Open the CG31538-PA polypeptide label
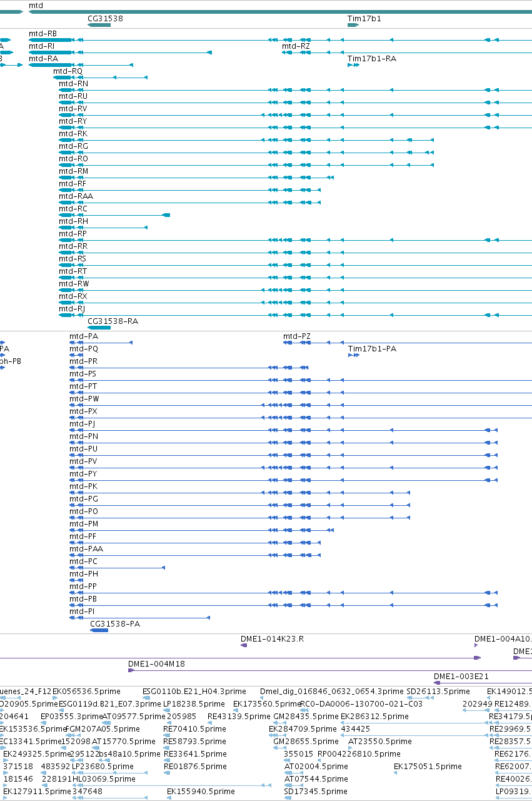The image size is (532, 801). coord(116,623)
